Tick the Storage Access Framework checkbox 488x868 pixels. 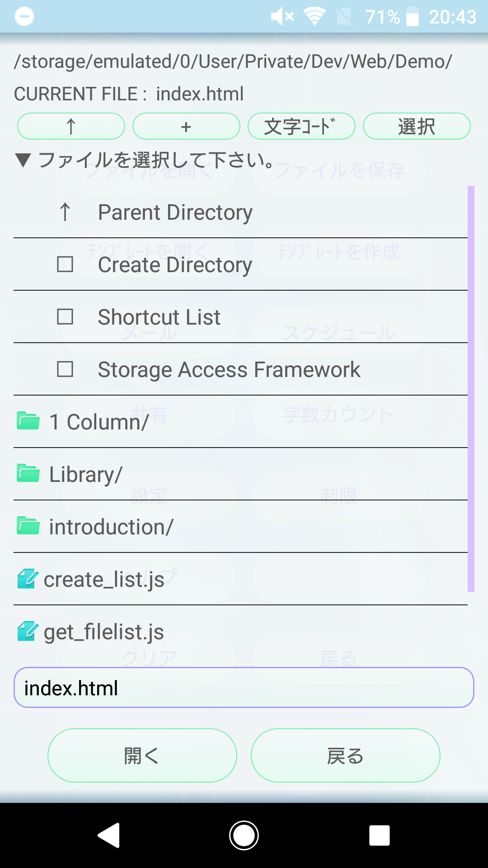click(65, 369)
